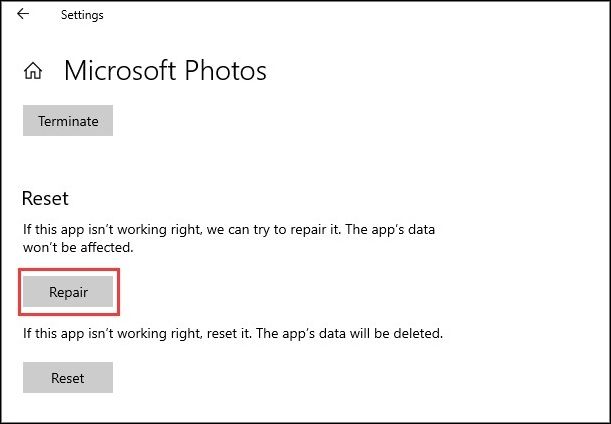611x424 pixels.
Task: Click the blank area right of Terminate button
Action: 300,122
